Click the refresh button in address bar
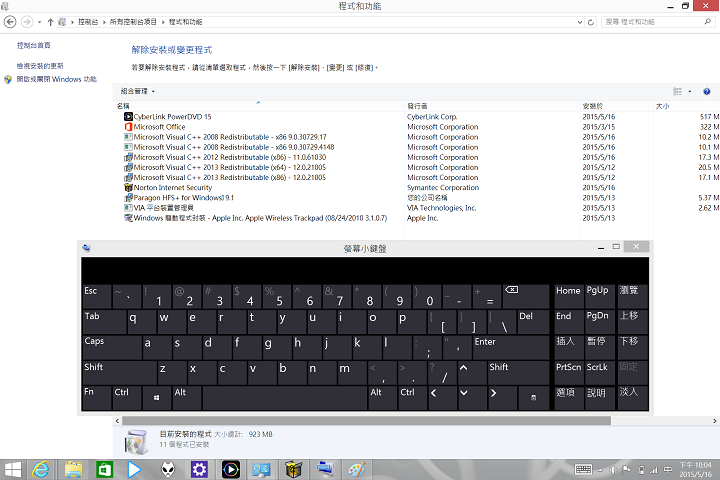The height and width of the screenshot is (480, 720). coord(591,22)
